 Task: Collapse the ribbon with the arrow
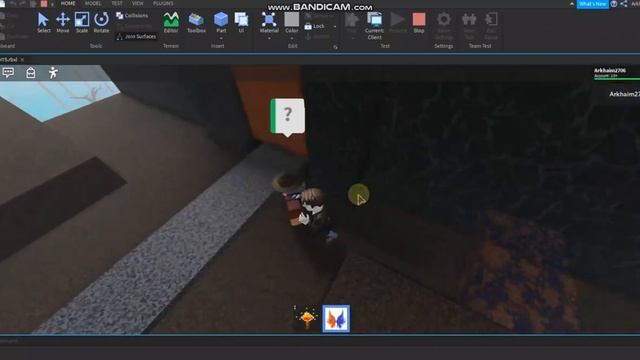(x=571, y=4)
